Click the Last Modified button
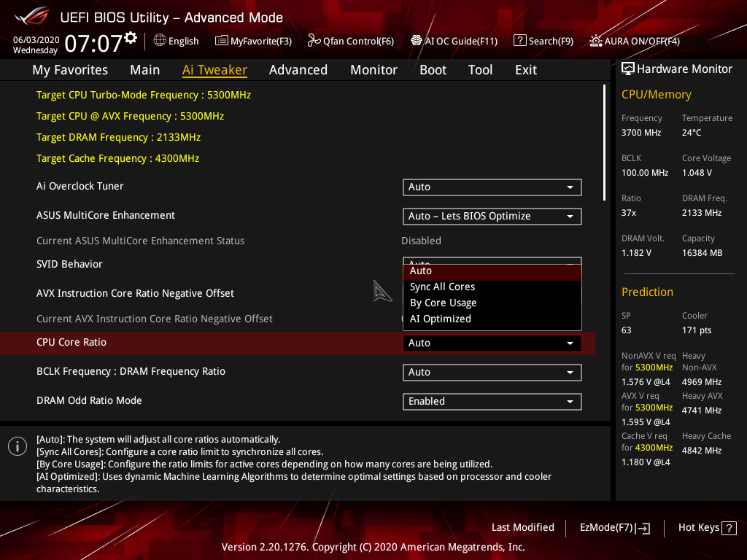This screenshot has width=747, height=560. point(522,527)
